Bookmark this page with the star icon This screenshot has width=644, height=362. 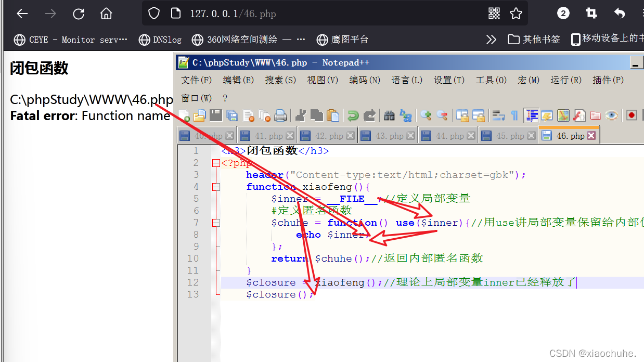point(516,14)
